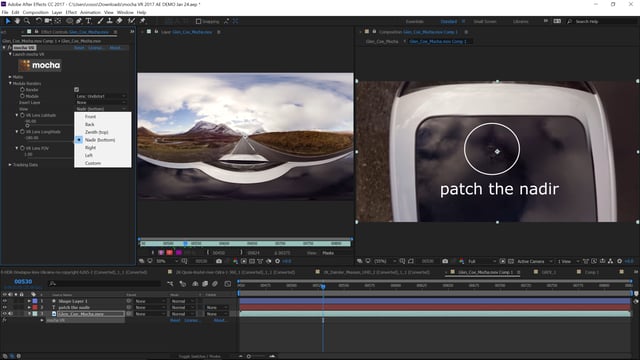
Task: Enable the Snapping checkbox
Action: click(198, 21)
